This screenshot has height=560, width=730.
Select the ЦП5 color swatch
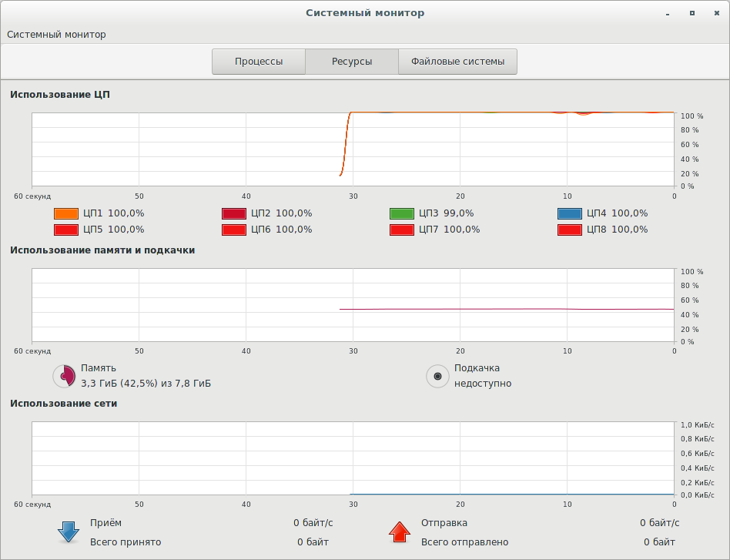[x=66, y=230]
